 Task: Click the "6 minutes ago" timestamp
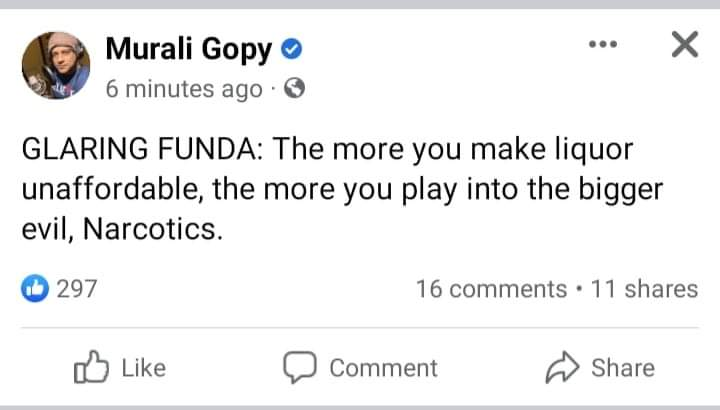[183, 89]
